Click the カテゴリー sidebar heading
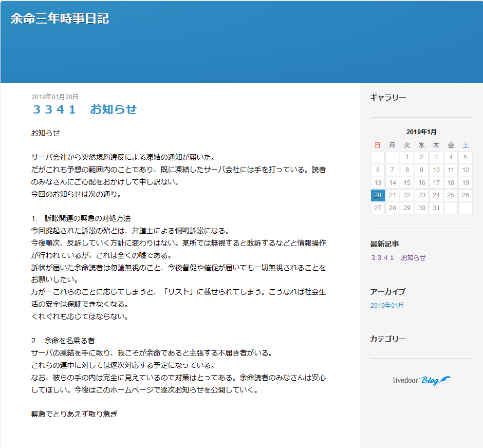Image resolution: width=483 pixels, height=448 pixels. pos(388,339)
